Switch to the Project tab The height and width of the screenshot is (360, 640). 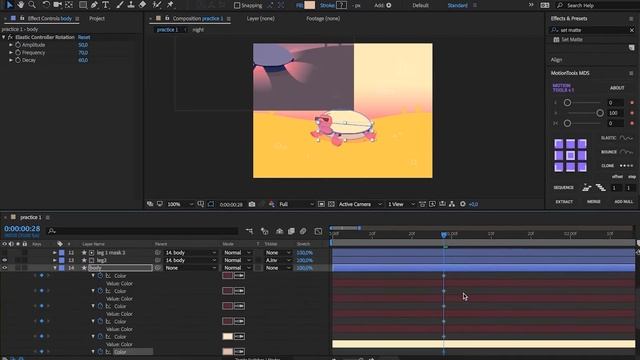[x=97, y=18]
